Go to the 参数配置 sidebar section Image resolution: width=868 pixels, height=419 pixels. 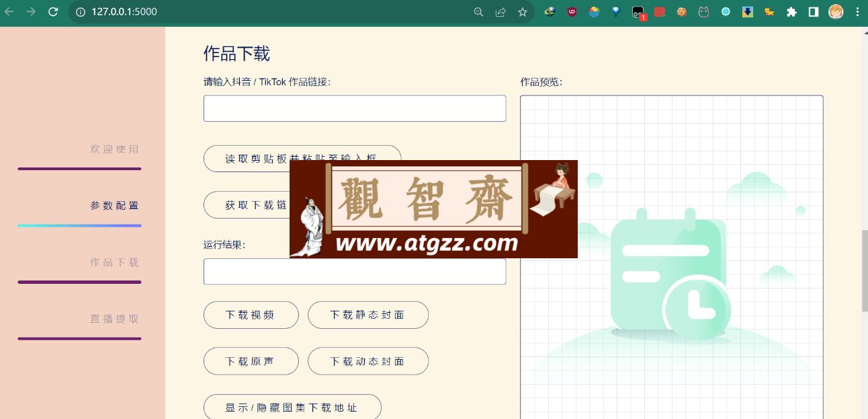(115, 206)
